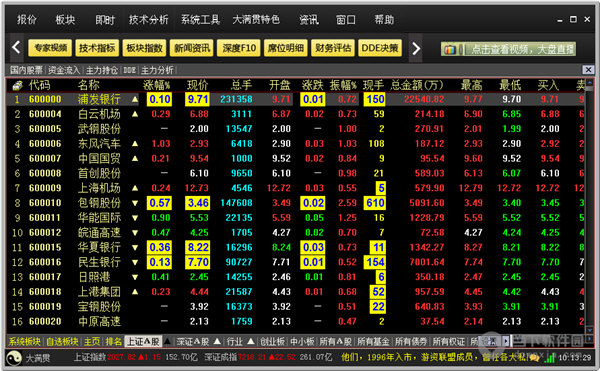Screen dimensions: 600x371
Task: Click the left arrow toolbar scroll icon
Action: point(16,48)
